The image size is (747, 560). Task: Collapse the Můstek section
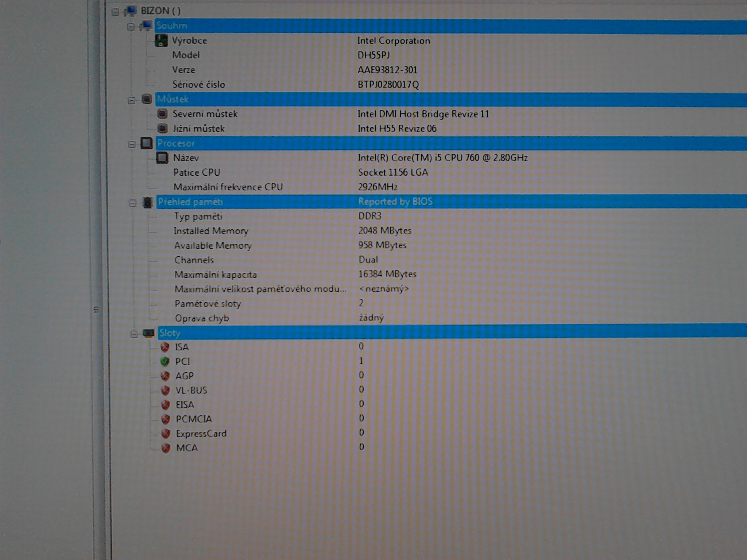pyautogui.click(x=132, y=100)
